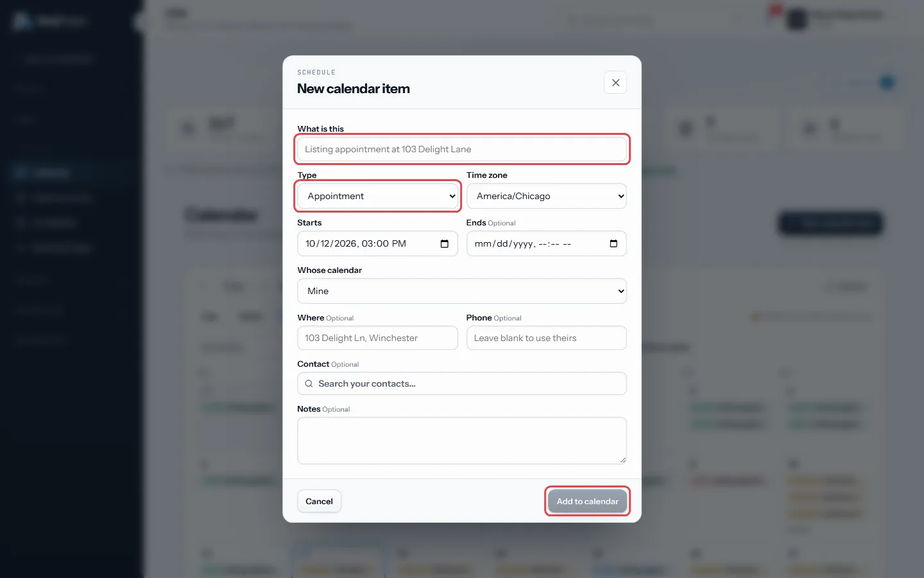
Task: Click the Search your contacts field
Action: [x=462, y=383]
